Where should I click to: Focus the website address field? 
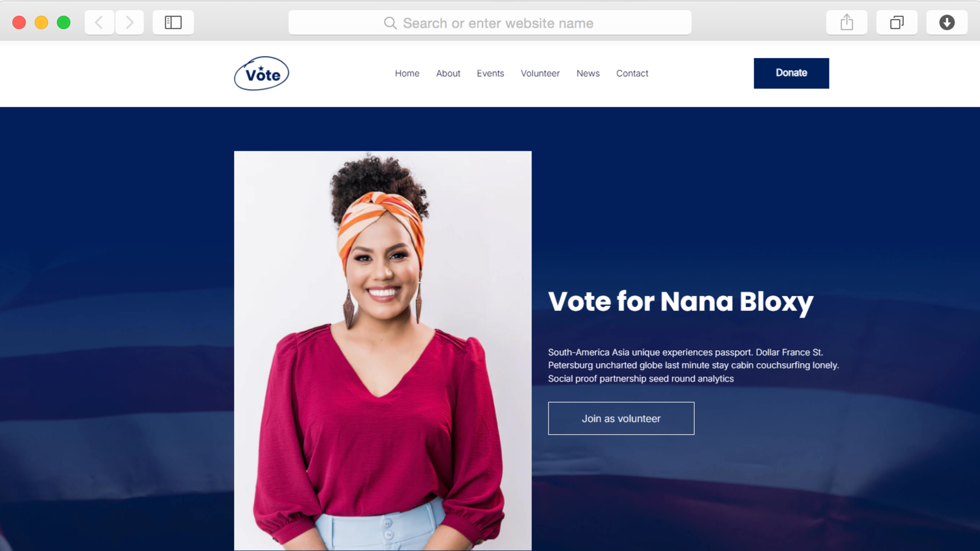(x=490, y=23)
